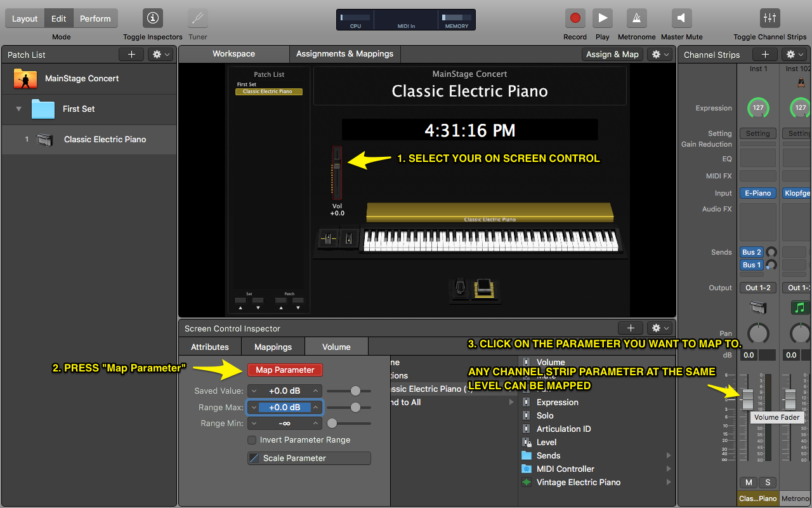The height and width of the screenshot is (508, 812).
Task: Open the Attributes tab
Action: (x=210, y=347)
